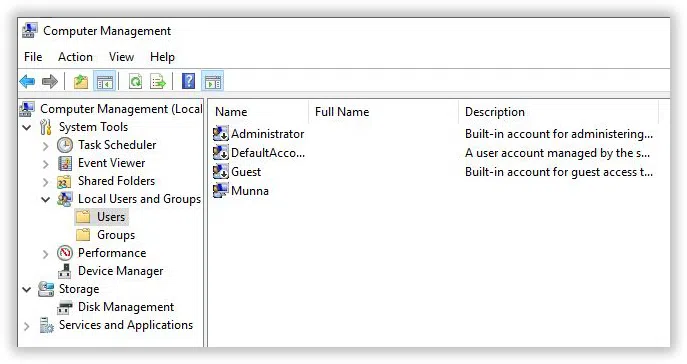Viewport: 687px width, 364px height.
Task: Toggle the Show/Hide Console Tree button
Action: (105, 81)
